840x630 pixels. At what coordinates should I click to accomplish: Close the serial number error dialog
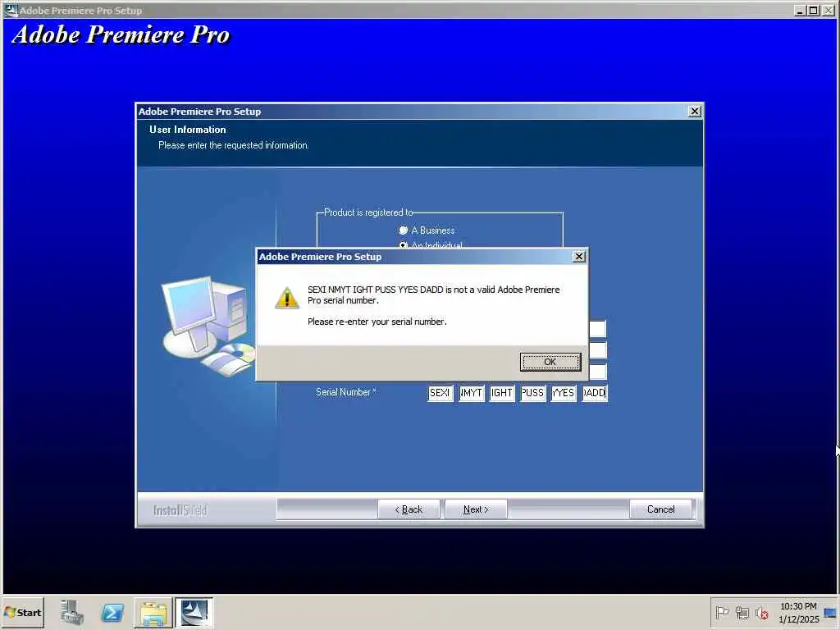[578, 257]
